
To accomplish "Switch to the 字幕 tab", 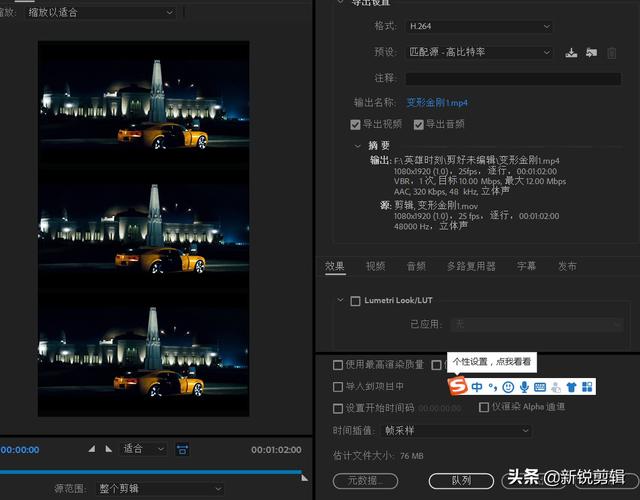I will click(526, 266).
